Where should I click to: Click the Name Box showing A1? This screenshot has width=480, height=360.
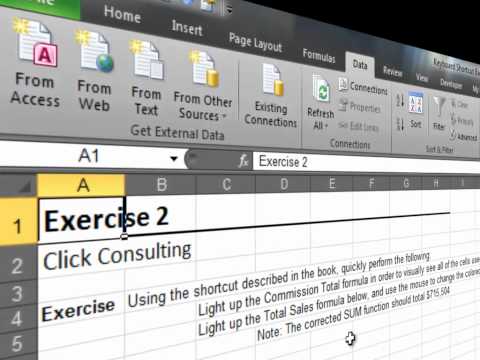[89, 155]
